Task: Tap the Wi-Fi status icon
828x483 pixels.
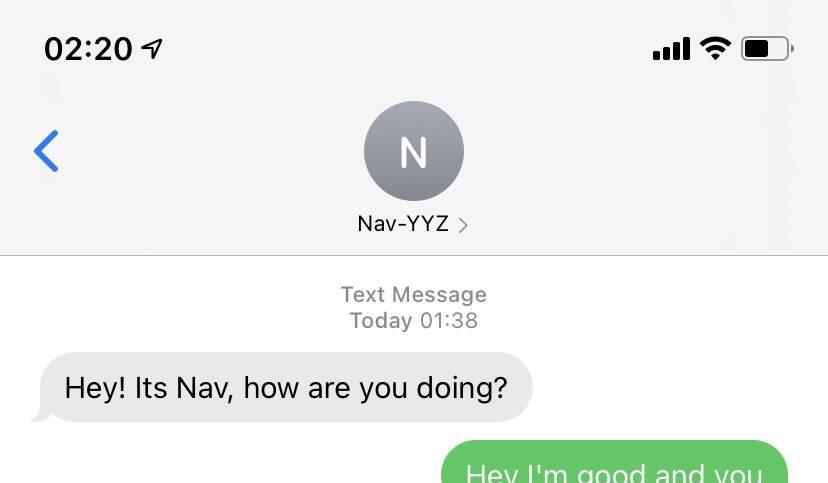Action: (716, 49)
